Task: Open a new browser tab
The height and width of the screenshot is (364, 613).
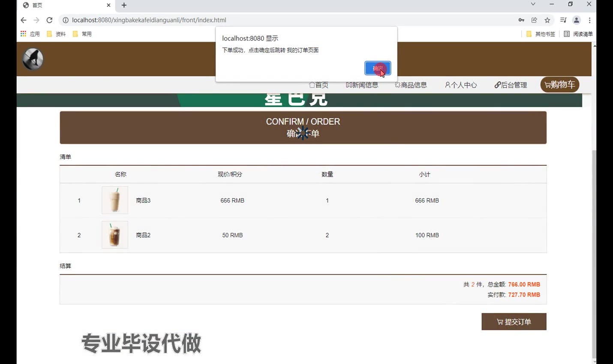Action: point(124,5)
